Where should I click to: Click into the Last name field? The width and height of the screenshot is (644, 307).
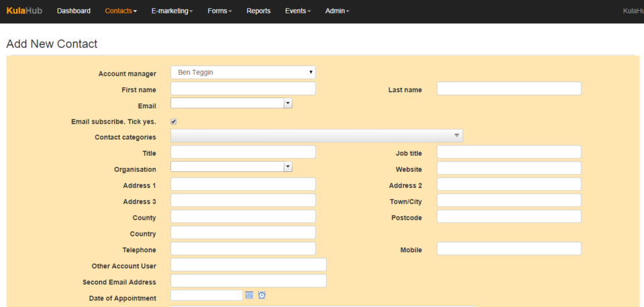pos(509,89)
